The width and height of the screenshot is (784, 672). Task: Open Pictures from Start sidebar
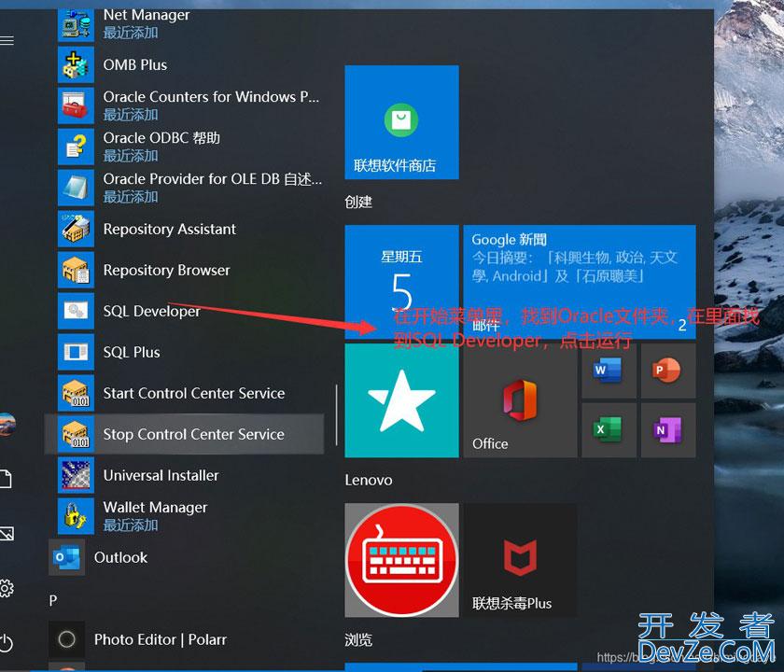pyautogui.click(x=7, y=534)
